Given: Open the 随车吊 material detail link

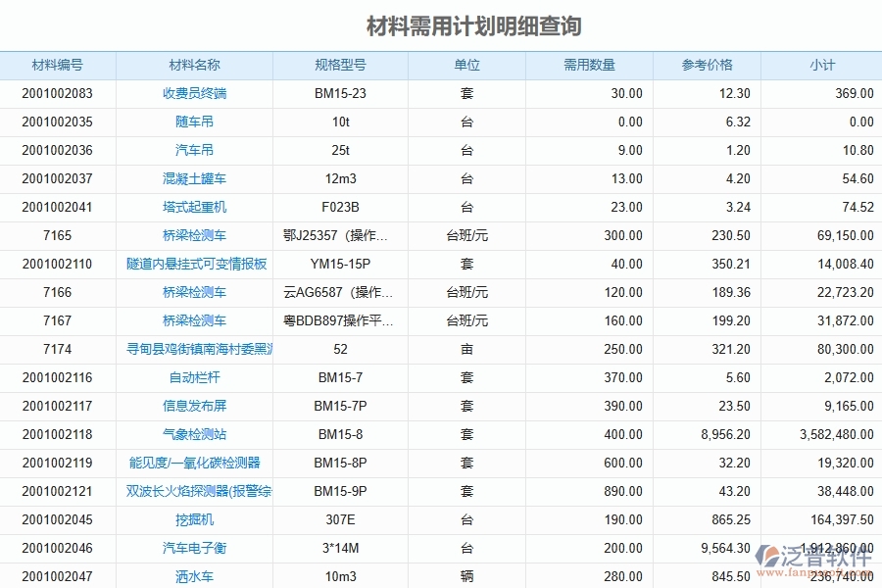Looking at the screenshot, I should pyautogui.click(x=196, y=122).
